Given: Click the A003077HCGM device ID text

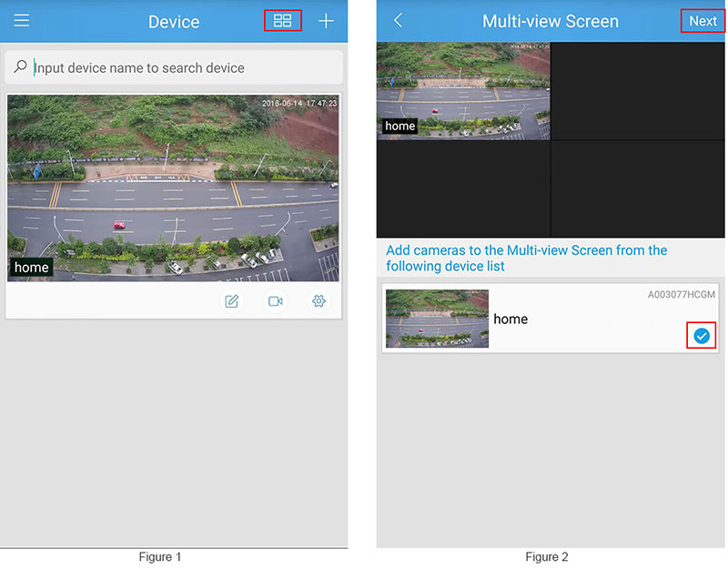Looking at the screenshot, I should pyautogui.click(x=681, y=294).
